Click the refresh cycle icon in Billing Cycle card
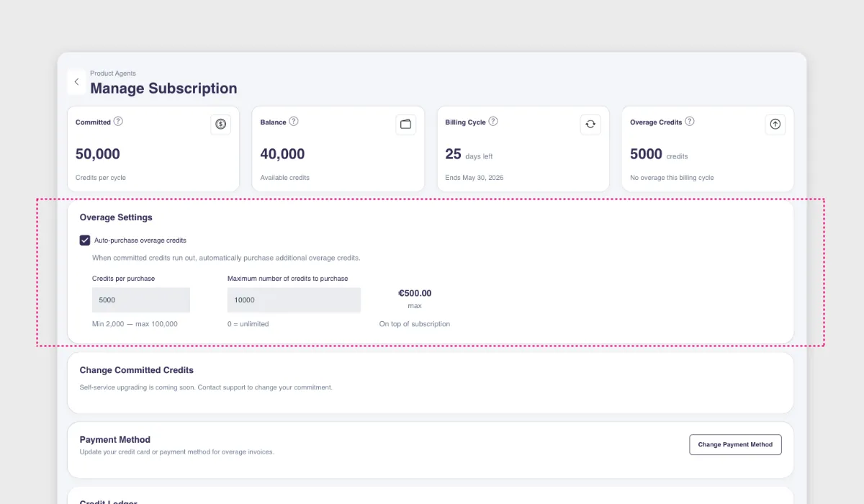 [590, 124]
